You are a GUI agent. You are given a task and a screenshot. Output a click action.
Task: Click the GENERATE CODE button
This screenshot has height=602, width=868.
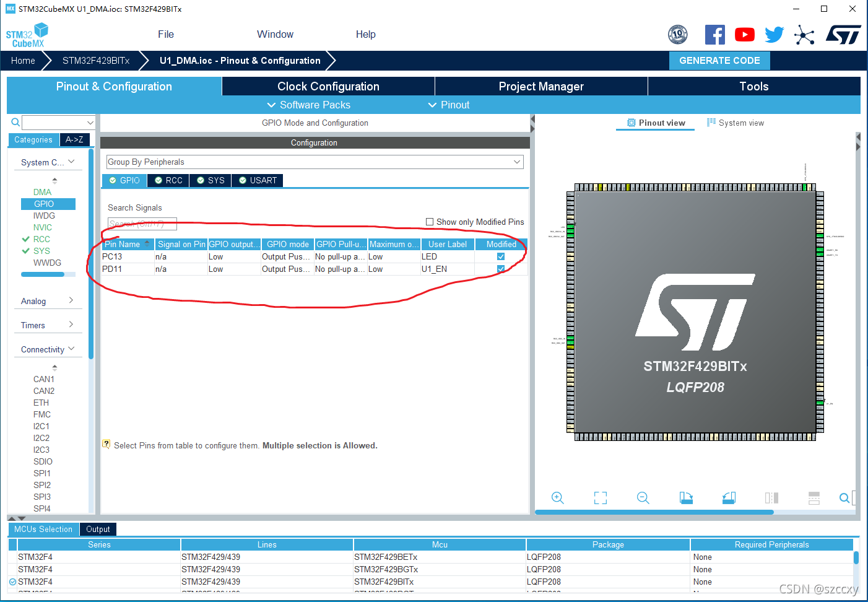[x=719, y=61]
